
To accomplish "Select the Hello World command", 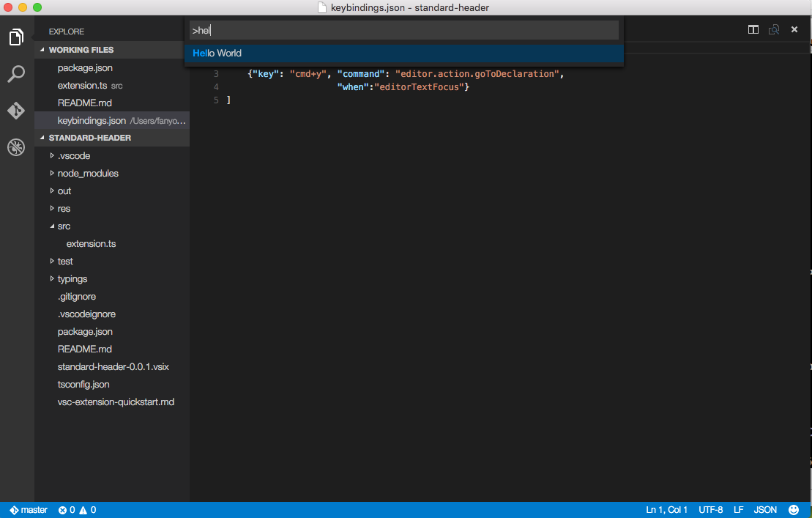I will [404, 53].
